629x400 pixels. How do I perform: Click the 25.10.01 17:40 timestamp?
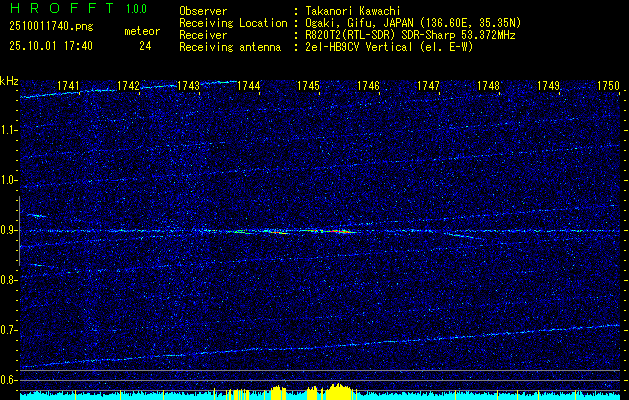[48, 46]
